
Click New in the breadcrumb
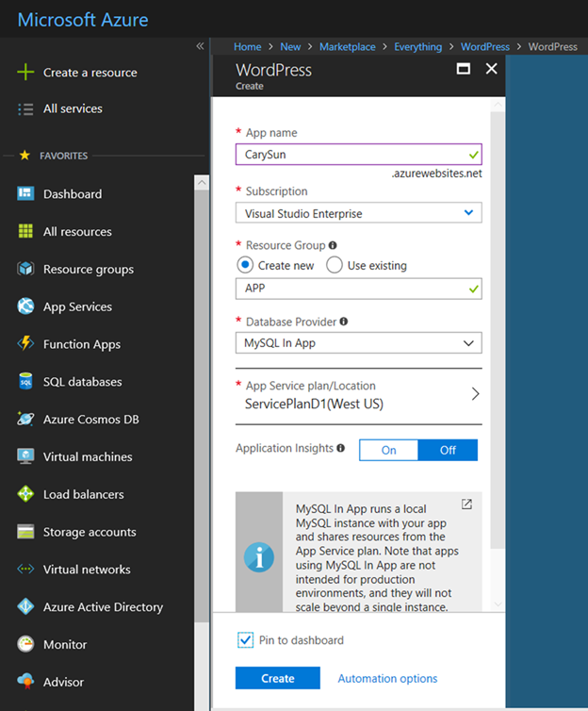coord(290,47)
